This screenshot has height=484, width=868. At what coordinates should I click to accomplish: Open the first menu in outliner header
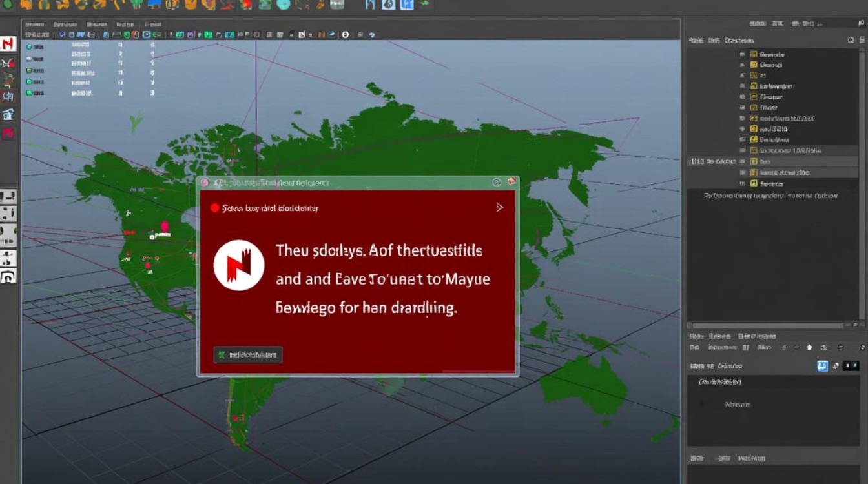pyautogui.click(x=696, y=40)
